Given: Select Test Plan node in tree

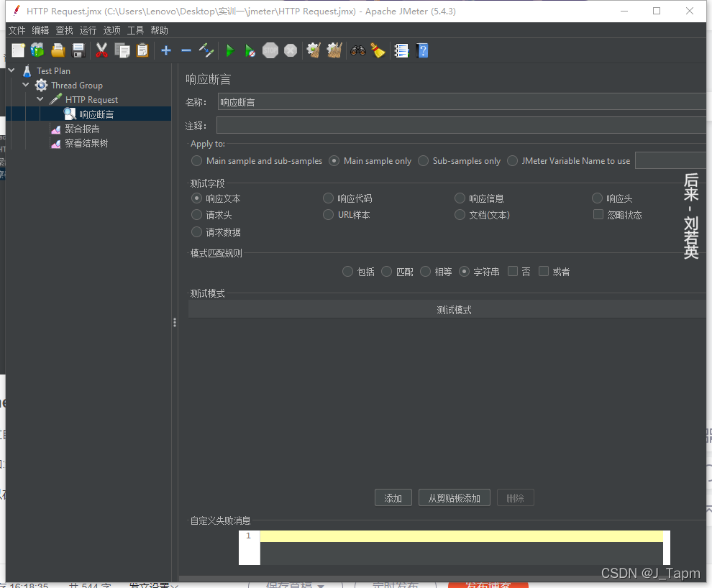Looking at the screenshot, I should [53, 70].
